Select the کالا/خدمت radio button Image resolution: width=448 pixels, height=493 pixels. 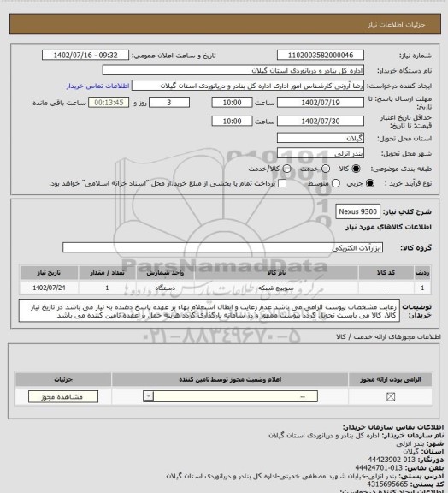coord(286,169)
